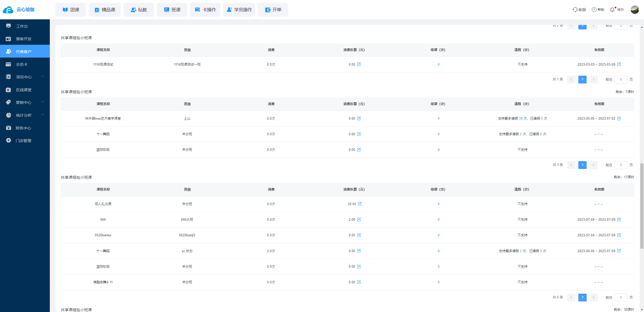644x312 pixels.
Task: Click the vertical page scrollbar thumb
Action: coord(642,206)
